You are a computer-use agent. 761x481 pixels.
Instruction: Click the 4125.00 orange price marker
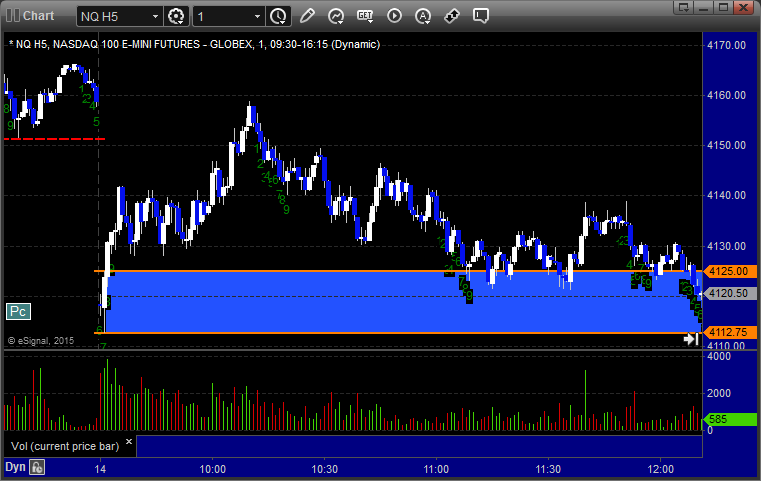(x=730, y=271)
